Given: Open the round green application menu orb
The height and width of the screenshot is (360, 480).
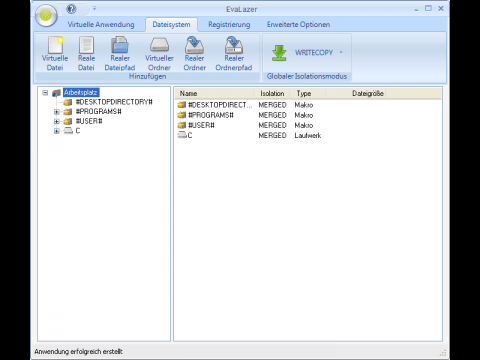Looking at the screenshot, I should 46,15.
